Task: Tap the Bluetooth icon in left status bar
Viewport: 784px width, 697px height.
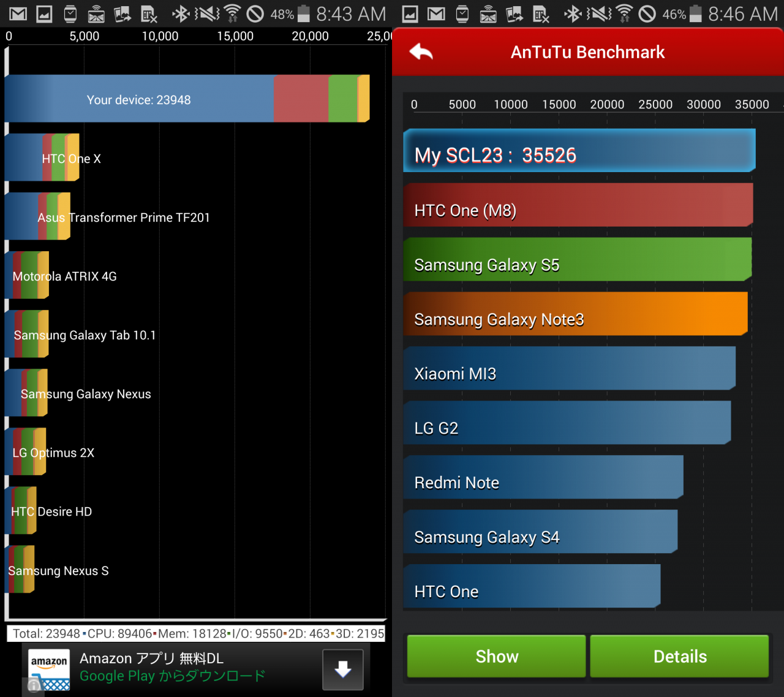Action: pyautogui.click(x=180, y=13)
